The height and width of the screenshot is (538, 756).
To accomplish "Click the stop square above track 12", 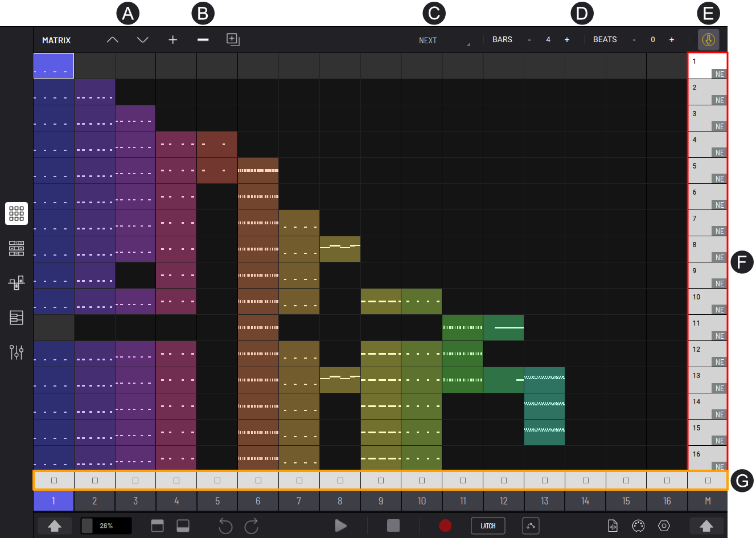I will (504, 480).
